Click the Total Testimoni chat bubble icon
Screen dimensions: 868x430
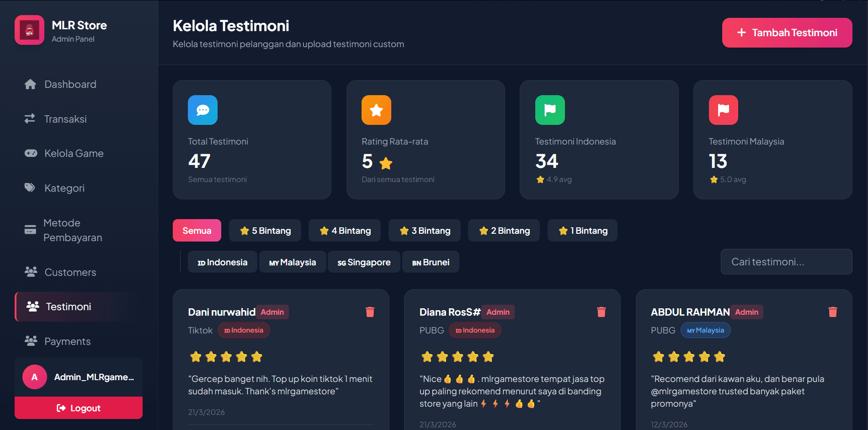202,110
